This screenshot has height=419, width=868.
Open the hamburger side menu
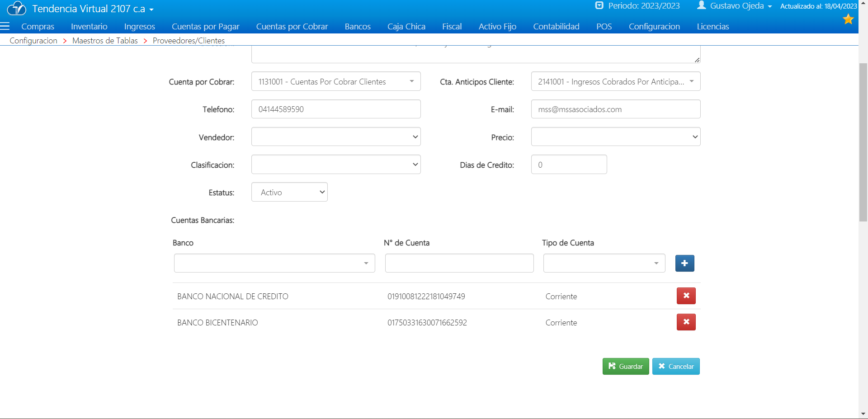(5, 26)
